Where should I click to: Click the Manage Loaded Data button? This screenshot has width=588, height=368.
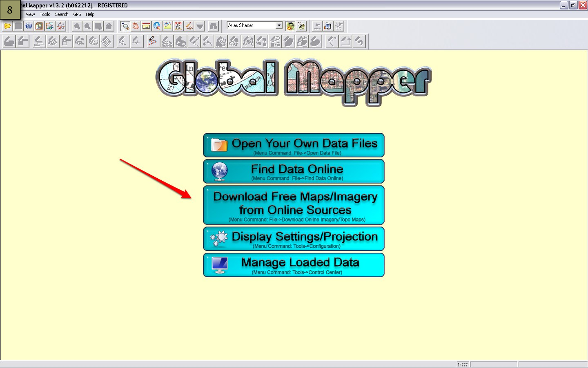(x=294, y=265)
